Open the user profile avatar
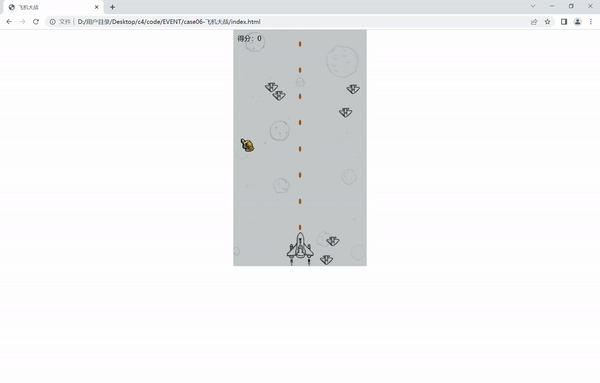Image resolution: width=600 pixels, height=383 pixels. coord(577,22)
